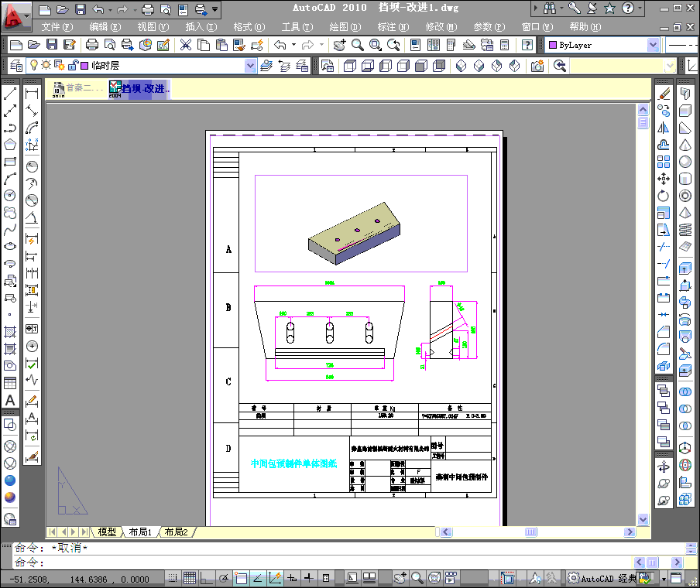Image resolution: width=700 pixels, height=588 pixels.
Task: Open the 标注(N) menu
Action: coord(393,27)
